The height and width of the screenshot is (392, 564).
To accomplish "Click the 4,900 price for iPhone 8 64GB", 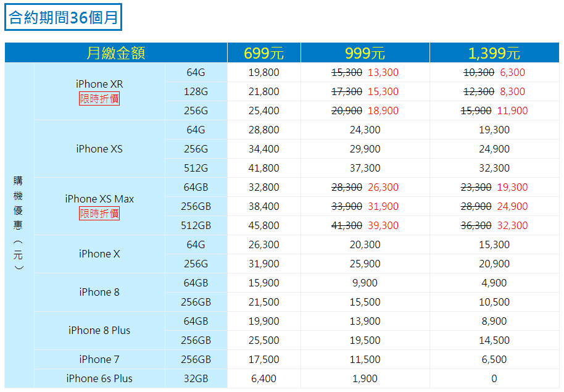I will (494, 283).
